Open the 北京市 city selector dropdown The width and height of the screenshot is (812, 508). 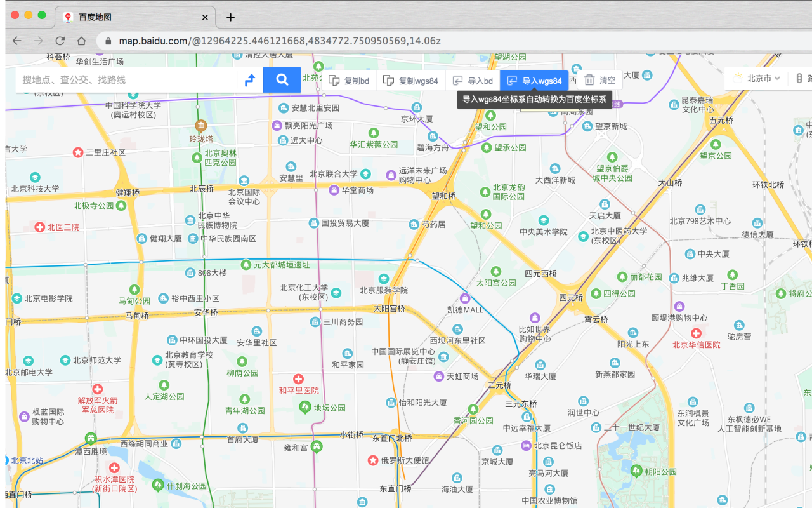(758, 77)
